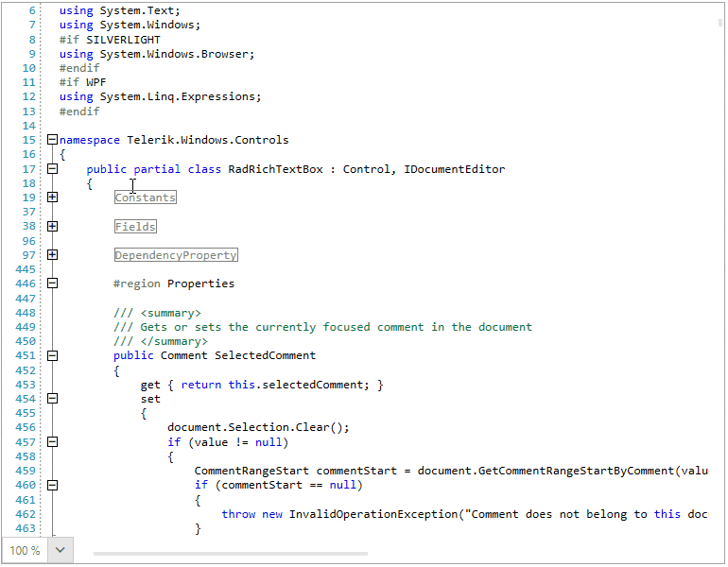Viewport: 728px width, 567px height.
Task: Click 'document.Selection.Clear();' statement
Action: 258,427
